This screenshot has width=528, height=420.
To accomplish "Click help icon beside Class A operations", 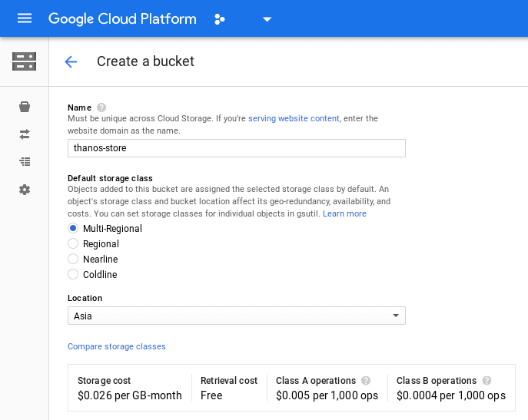I will tap(366, 380).
